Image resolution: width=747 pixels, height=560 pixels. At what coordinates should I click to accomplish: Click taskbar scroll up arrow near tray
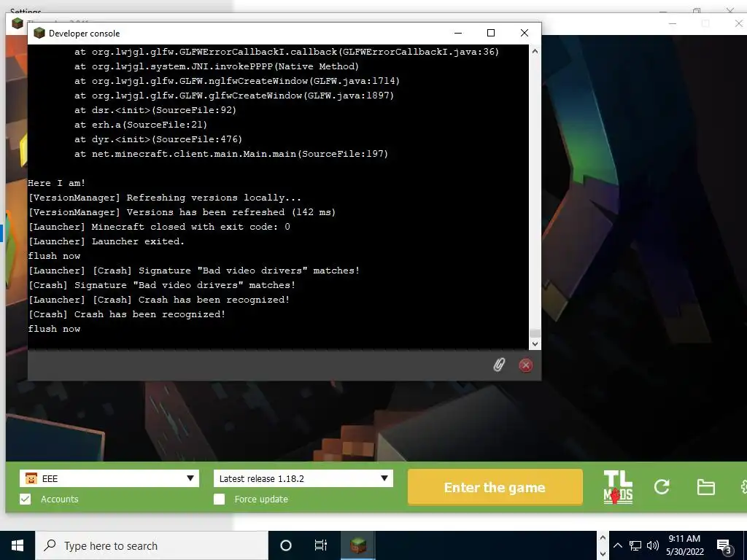point(603,538)
